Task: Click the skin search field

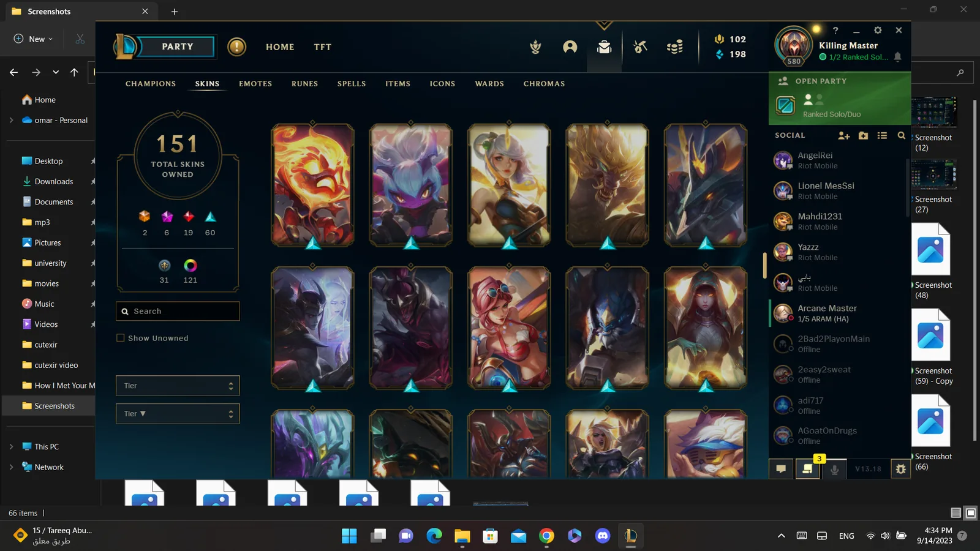Action: (178, 311)
